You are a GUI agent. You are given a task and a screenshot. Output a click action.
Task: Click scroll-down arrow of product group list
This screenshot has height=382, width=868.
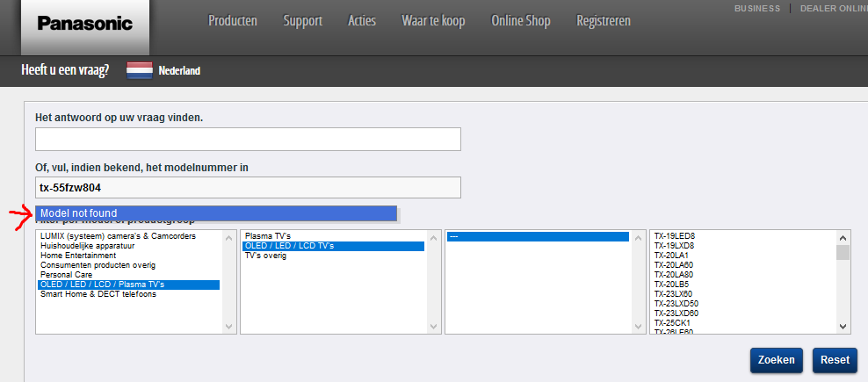228,327
